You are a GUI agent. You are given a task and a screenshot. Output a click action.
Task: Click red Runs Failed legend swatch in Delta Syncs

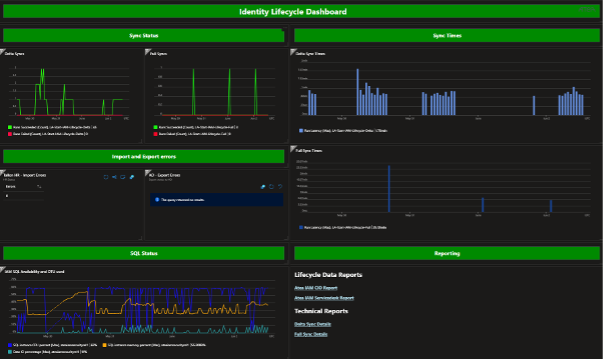point(10,134)
